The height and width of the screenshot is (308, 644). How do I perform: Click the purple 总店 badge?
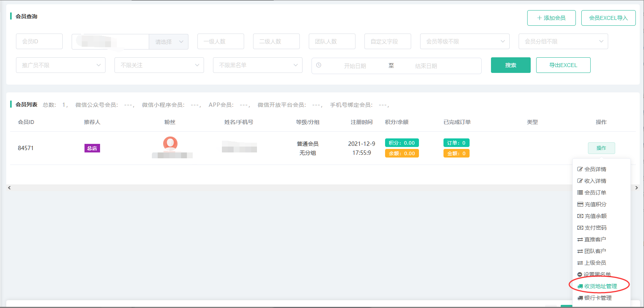tap(92, 148)
